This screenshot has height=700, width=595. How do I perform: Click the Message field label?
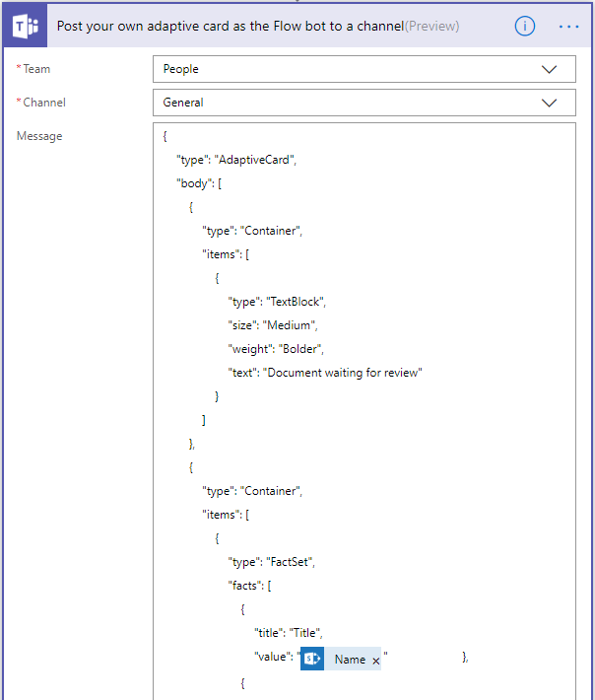(x=39, y=136)
